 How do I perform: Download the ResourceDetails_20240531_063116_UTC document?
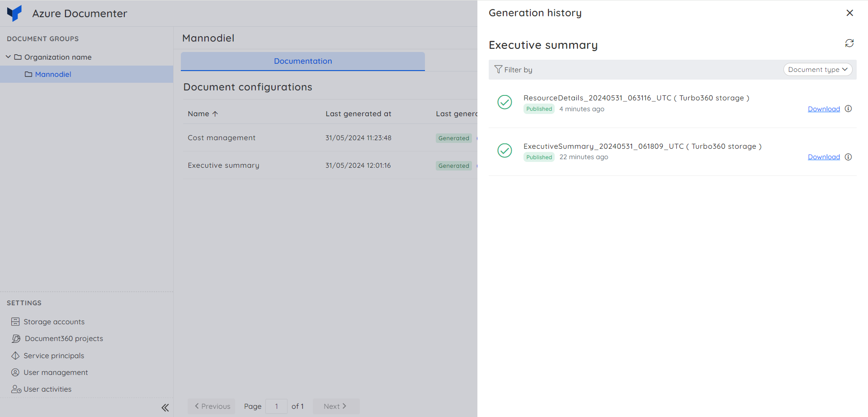pyautogui.click(x=824, y=109)
